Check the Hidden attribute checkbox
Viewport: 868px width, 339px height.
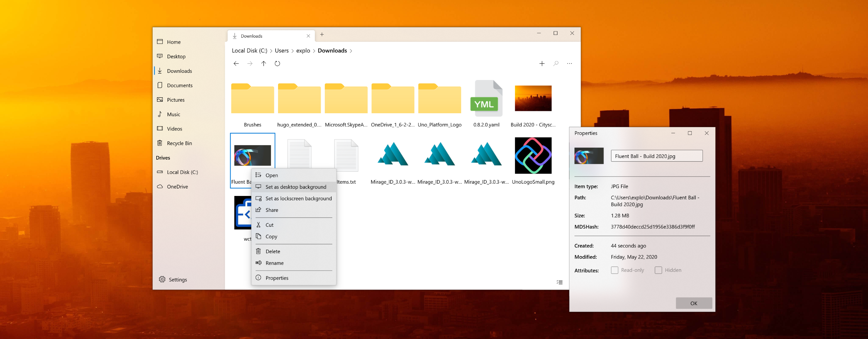click(658, 270)
